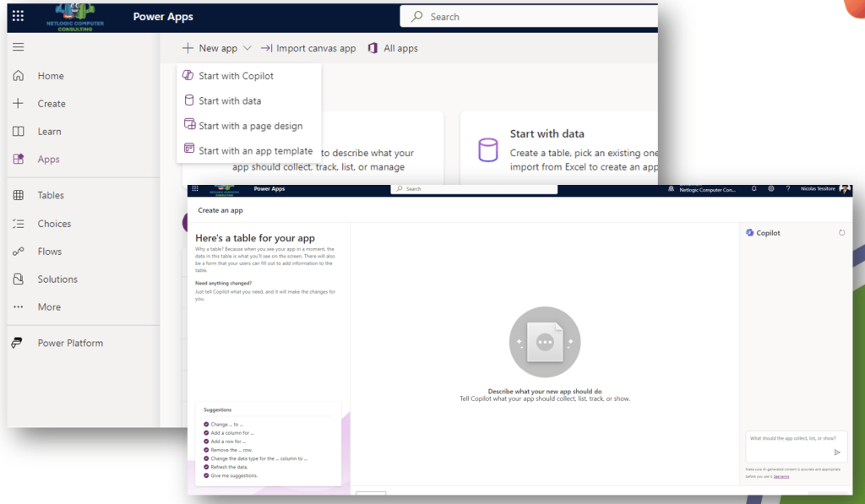The image size is (865, 504).
Task: Expand the New app dropdown chevron
Action: tap(247, 49)
